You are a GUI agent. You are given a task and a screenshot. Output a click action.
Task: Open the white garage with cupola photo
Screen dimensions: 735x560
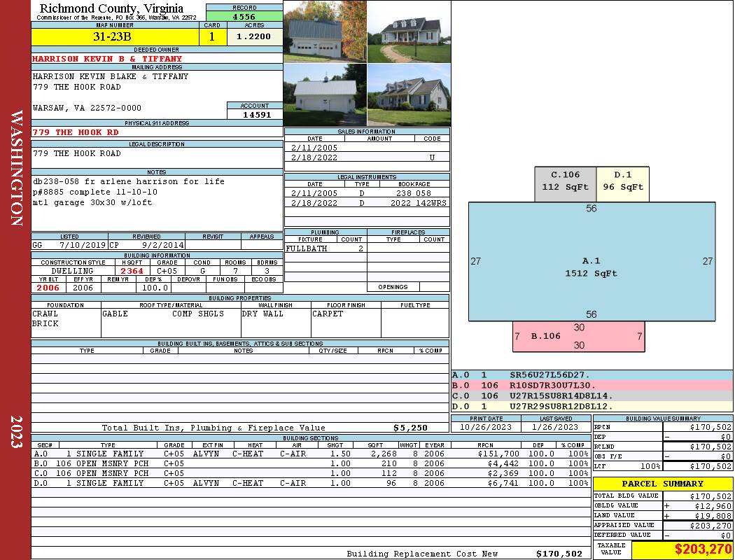[x=325, y=94]
